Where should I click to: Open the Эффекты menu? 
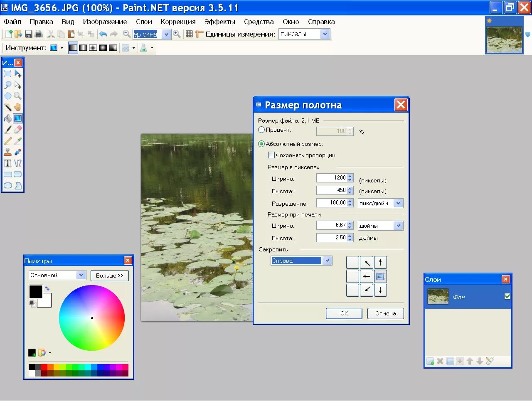click(219, 22)
